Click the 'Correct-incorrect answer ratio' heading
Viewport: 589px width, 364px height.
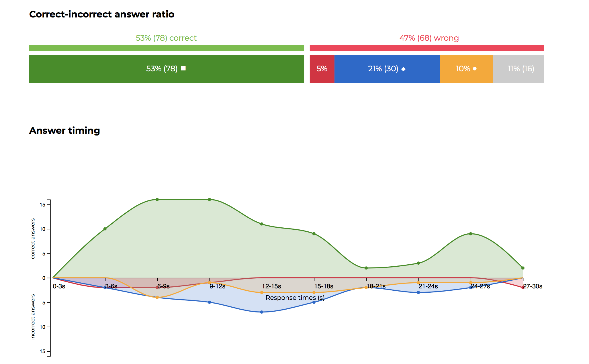point(102,14)
